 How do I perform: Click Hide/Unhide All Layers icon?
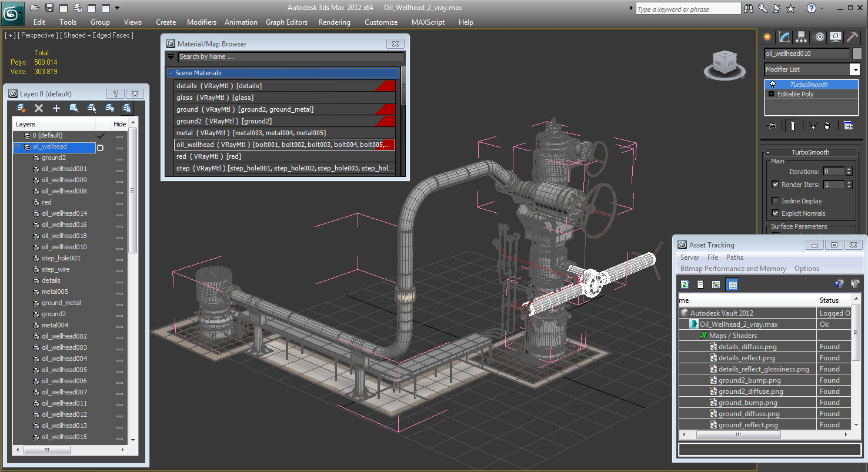(x=109, y=108)
